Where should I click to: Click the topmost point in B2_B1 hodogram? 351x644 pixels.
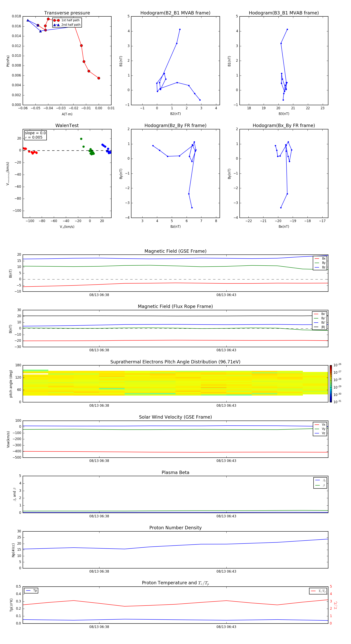[180, 29]
